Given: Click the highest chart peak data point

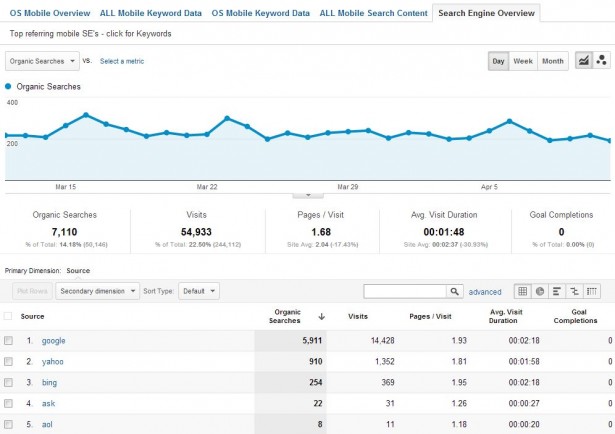Looking at the screenshot, I should tap(86, 115).
